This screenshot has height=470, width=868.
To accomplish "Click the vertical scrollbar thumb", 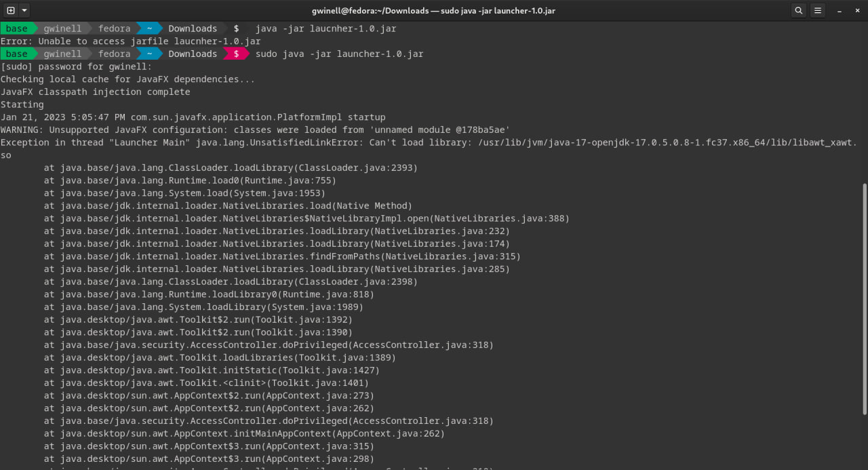I will 864,298.
